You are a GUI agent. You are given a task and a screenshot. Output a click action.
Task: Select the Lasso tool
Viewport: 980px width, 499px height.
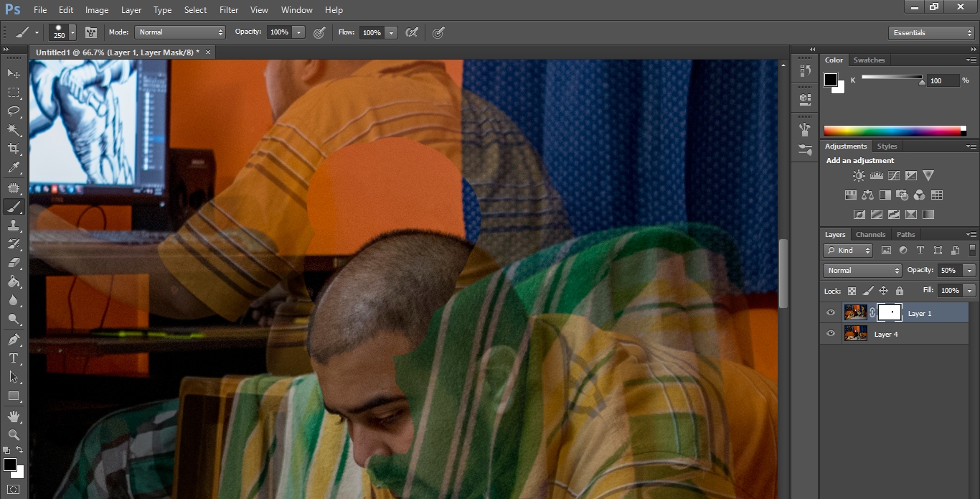coord(14,111)
